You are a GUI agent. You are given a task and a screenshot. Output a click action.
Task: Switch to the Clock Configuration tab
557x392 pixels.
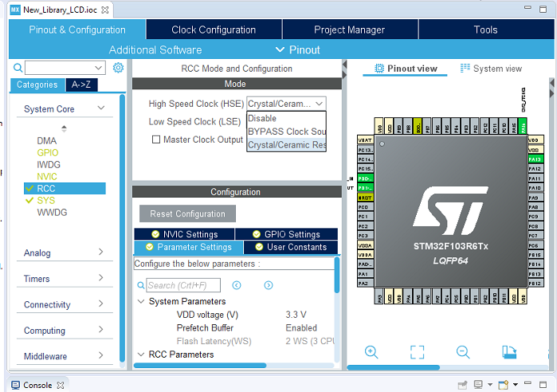(x=214, y=29)
